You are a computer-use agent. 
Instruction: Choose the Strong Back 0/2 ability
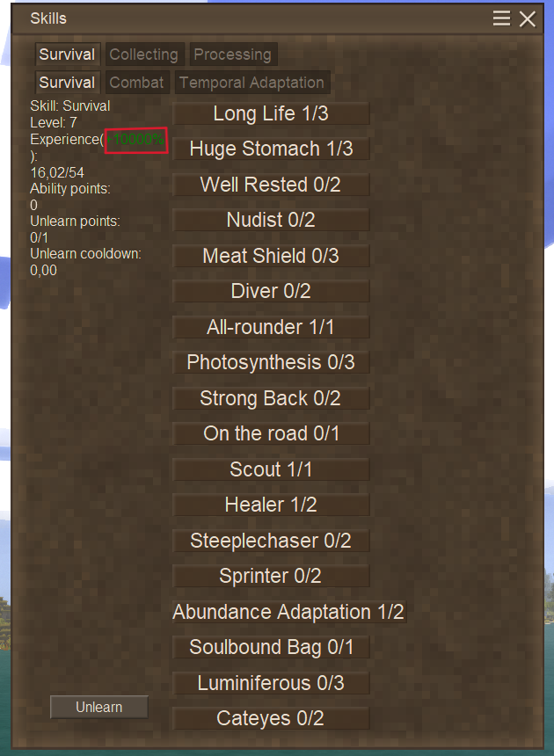(271, 397)
